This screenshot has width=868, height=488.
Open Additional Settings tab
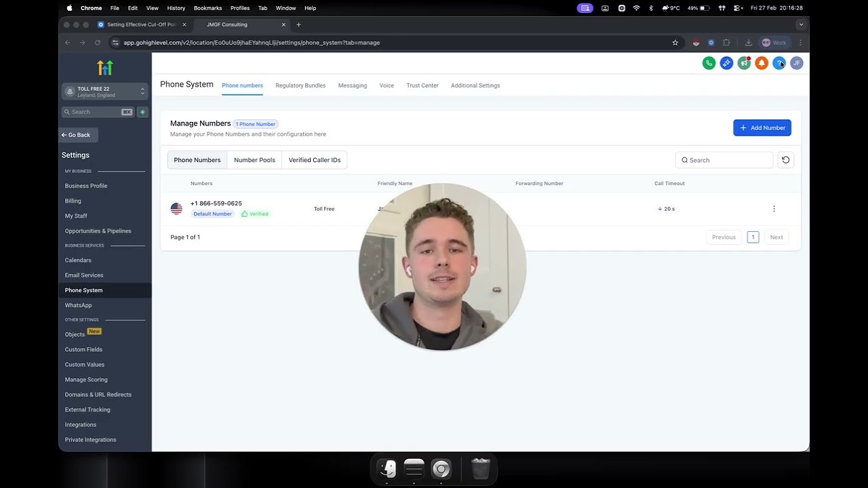pos(475,85)
